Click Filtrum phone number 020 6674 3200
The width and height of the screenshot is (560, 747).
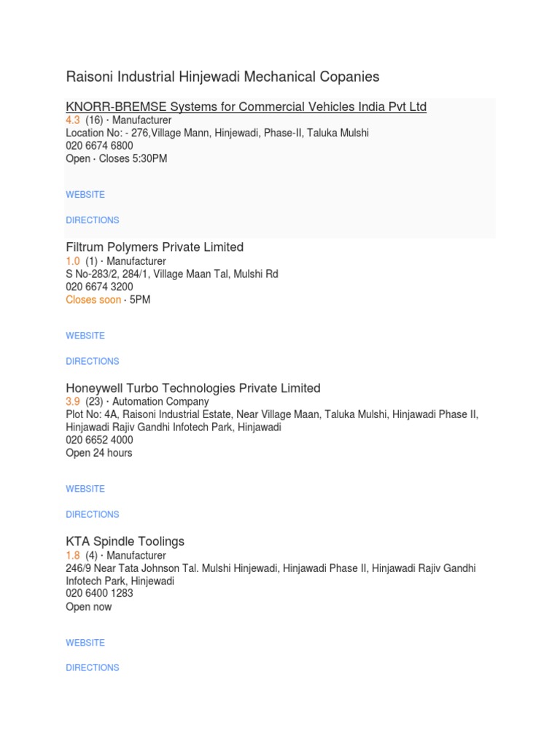tap(99, 287)
